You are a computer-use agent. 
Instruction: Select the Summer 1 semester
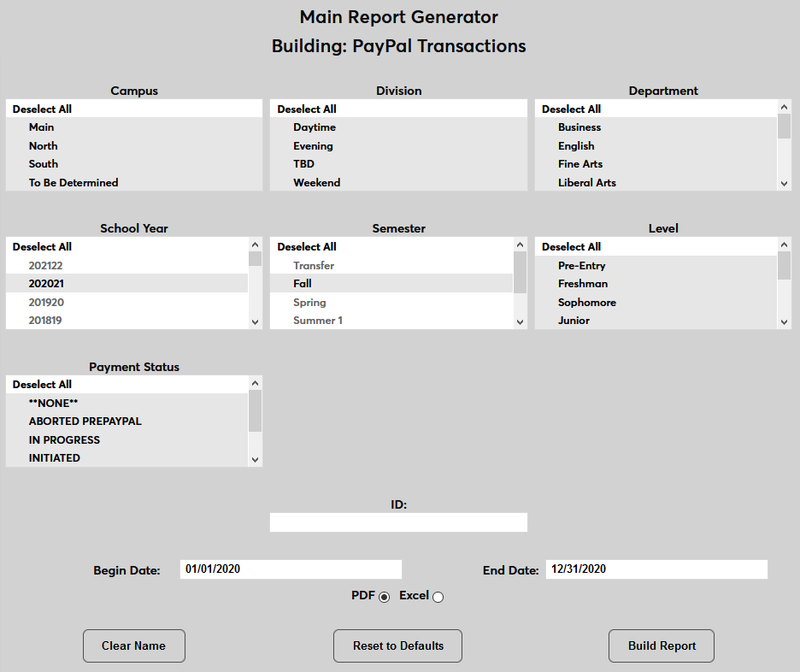(x=391, y=320)
